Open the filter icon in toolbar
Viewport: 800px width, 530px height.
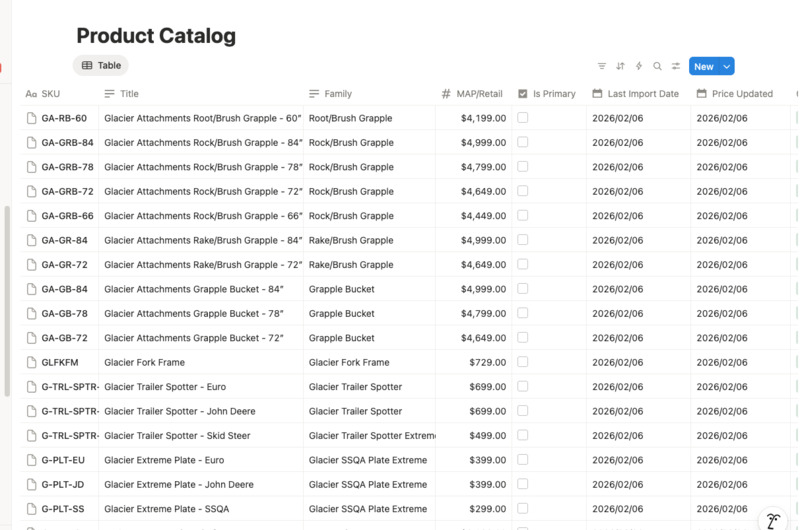602,66
